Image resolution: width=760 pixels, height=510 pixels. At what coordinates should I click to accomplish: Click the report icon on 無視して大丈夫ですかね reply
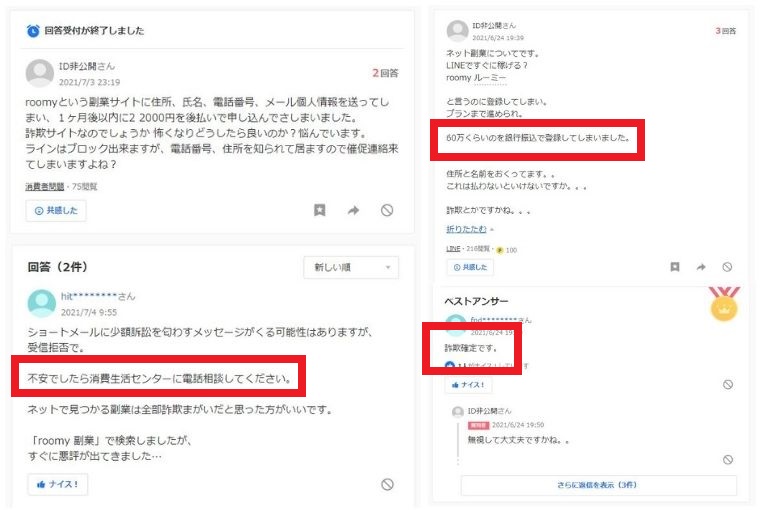(728, 459)
